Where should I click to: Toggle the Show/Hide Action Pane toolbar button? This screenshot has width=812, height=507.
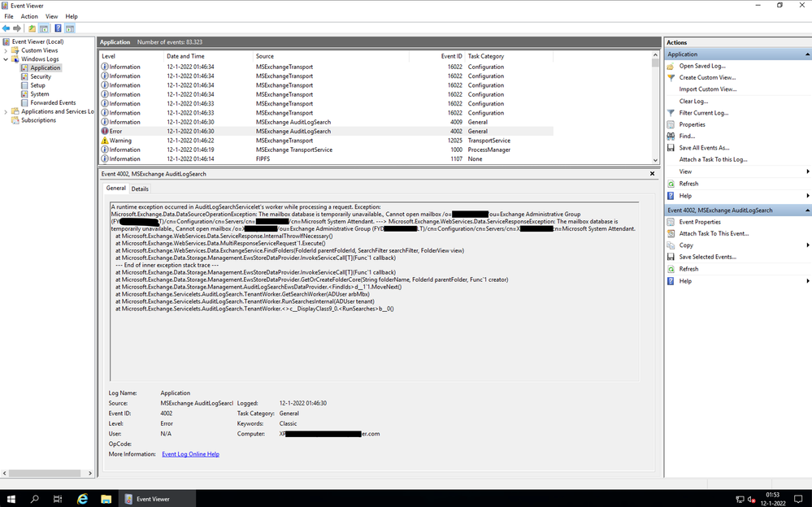tap(70, 28)
